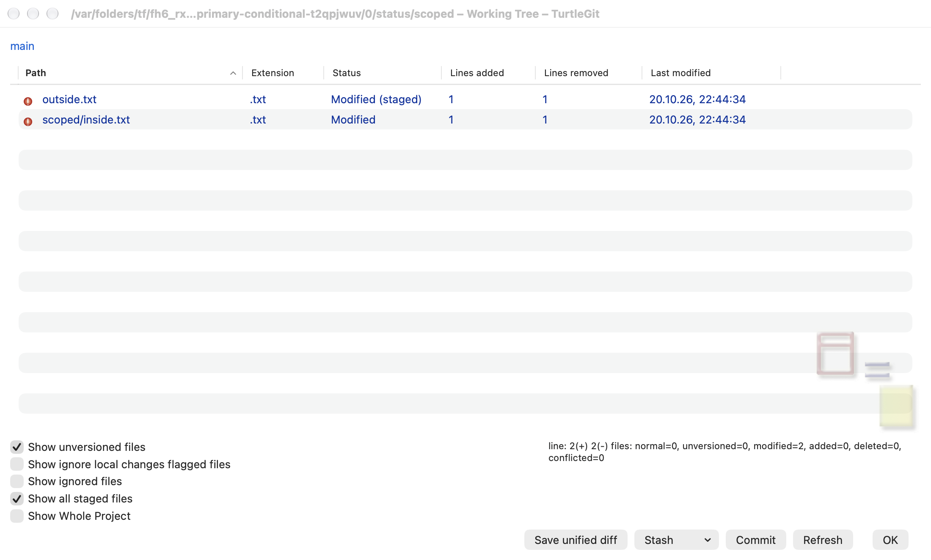Sort by Extension column header

(x=283, y=73)
